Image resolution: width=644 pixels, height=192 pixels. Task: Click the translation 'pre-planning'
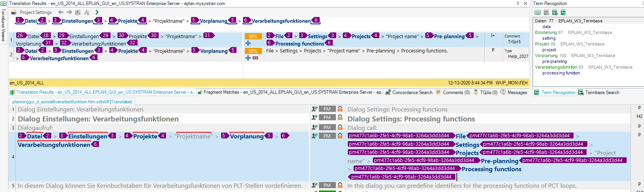(x=554, y=61)
